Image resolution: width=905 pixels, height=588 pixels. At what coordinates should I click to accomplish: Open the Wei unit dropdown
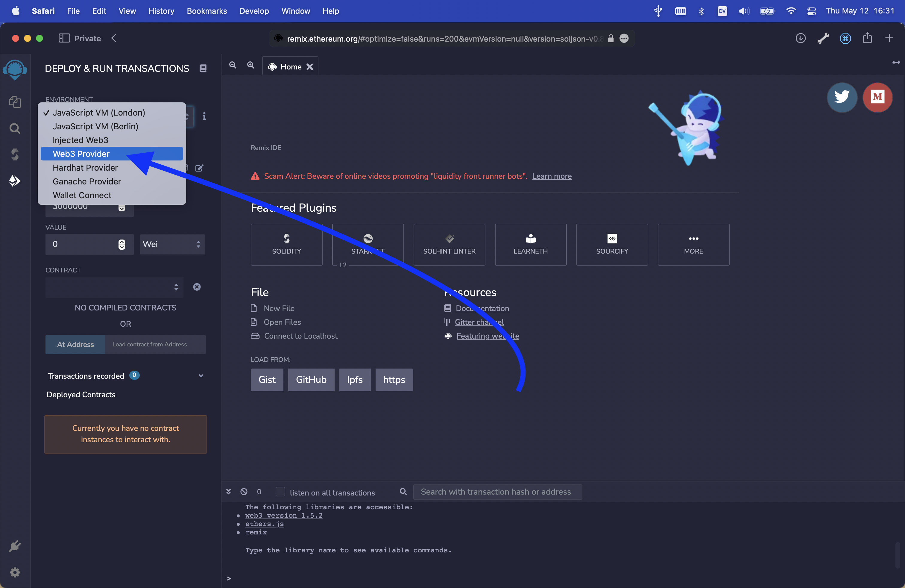(172, 244)
